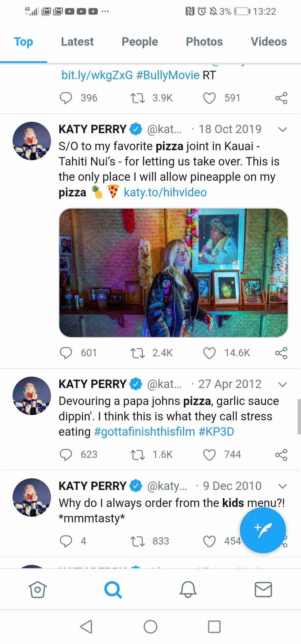Expand options for 9 Dec 2010 tweet
This screenshot has height=644, width=301.
tap(283, 486)
